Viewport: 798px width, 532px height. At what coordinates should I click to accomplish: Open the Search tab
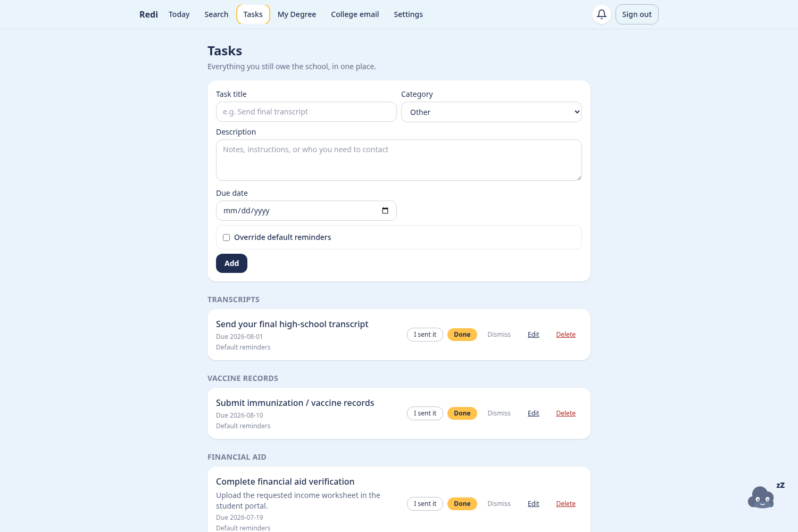[217, 14]
